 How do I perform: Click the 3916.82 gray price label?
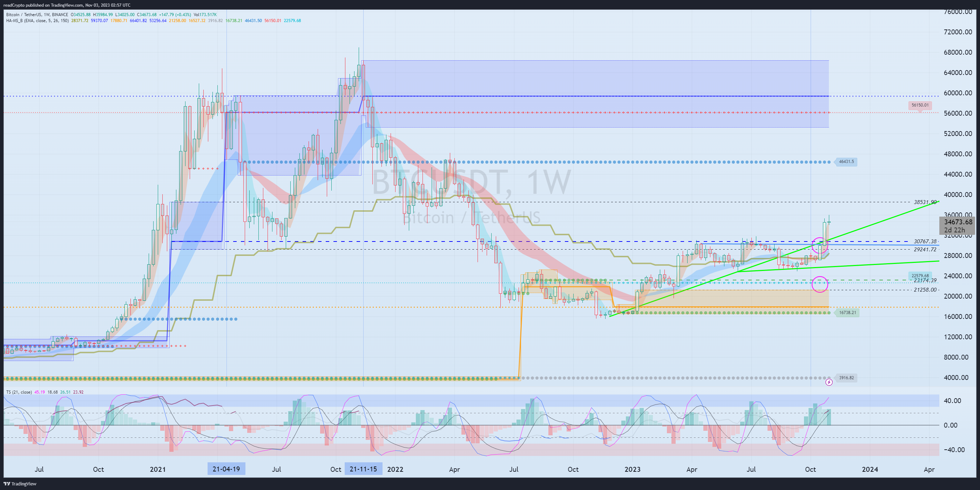pos(846,378)
